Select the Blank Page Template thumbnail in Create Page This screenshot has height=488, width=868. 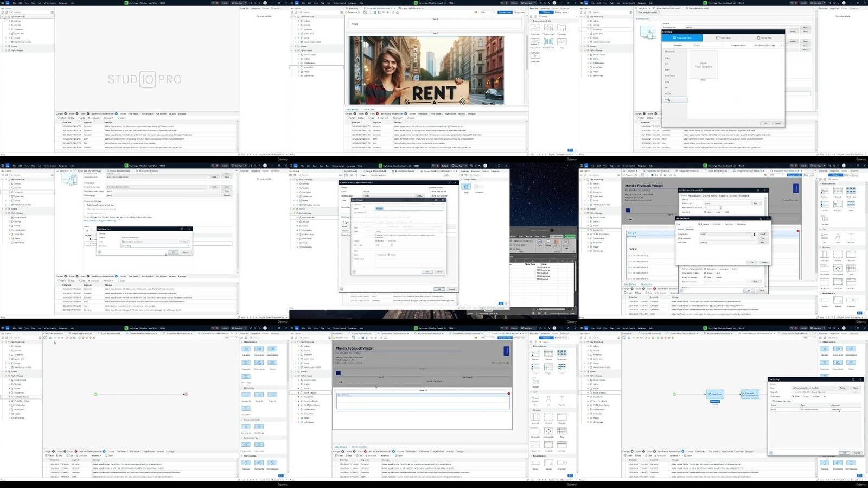[704, 65]
